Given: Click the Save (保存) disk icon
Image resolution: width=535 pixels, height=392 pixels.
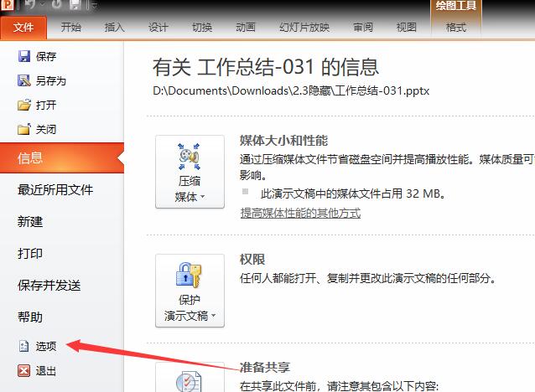Looking at the screenshot, I should tap(23, 56).
